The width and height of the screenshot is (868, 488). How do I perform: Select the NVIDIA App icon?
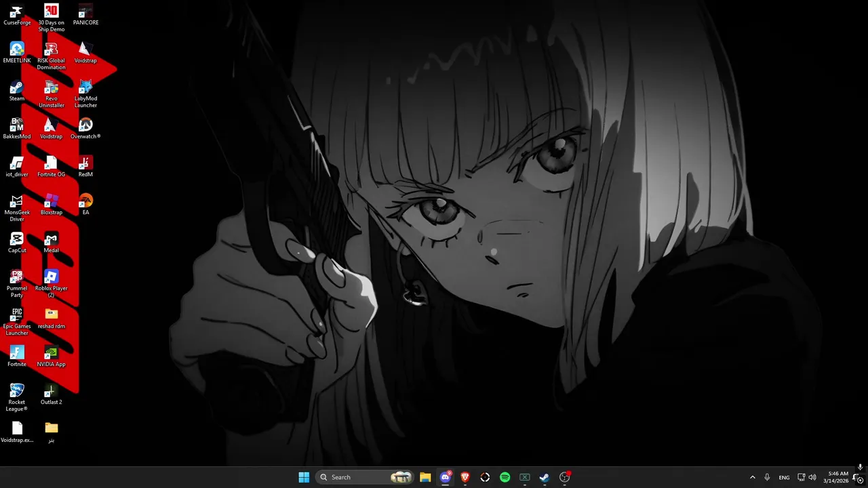click(x=52, y=357)
